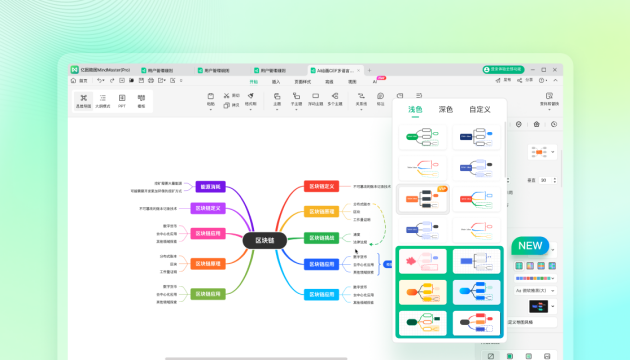Open the 看板 board view
This screenshot has width=630, height=360.
[141, 101]
